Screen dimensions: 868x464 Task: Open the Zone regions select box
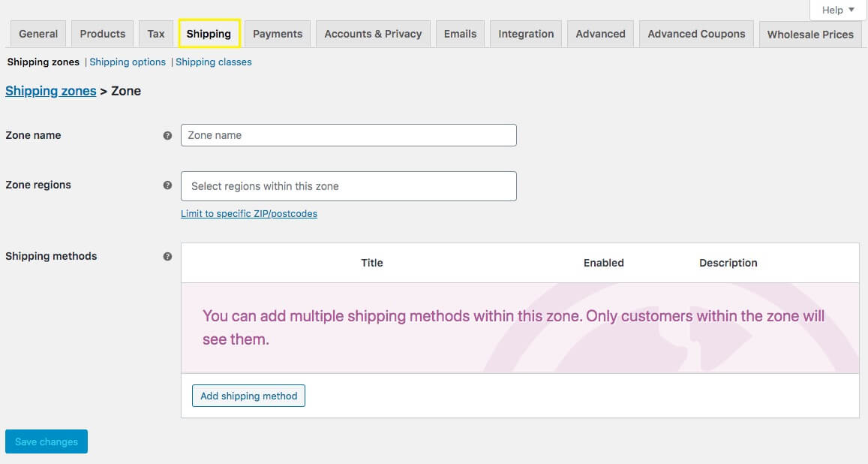pos(348,186)
